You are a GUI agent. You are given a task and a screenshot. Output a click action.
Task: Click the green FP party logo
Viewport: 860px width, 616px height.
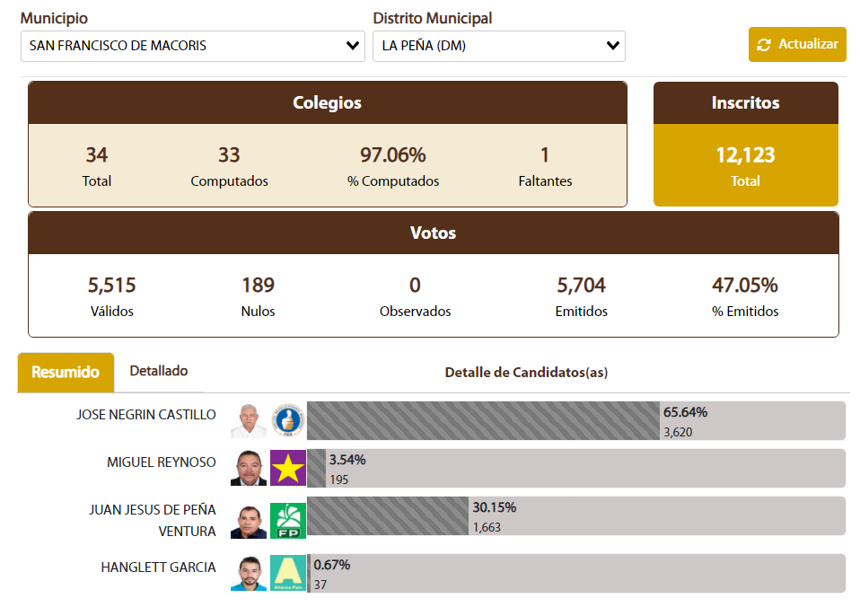pyautogui.click(x=288, y=520)
